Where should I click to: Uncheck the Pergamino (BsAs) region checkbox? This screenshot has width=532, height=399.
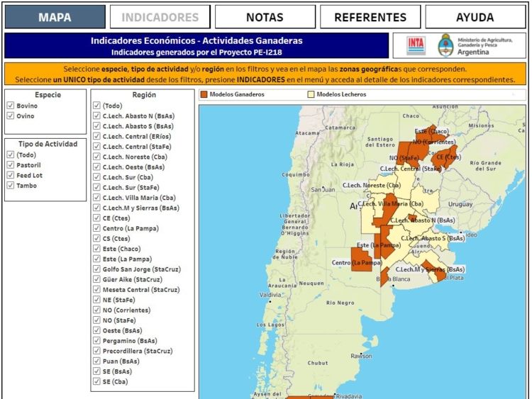point(96,341)
